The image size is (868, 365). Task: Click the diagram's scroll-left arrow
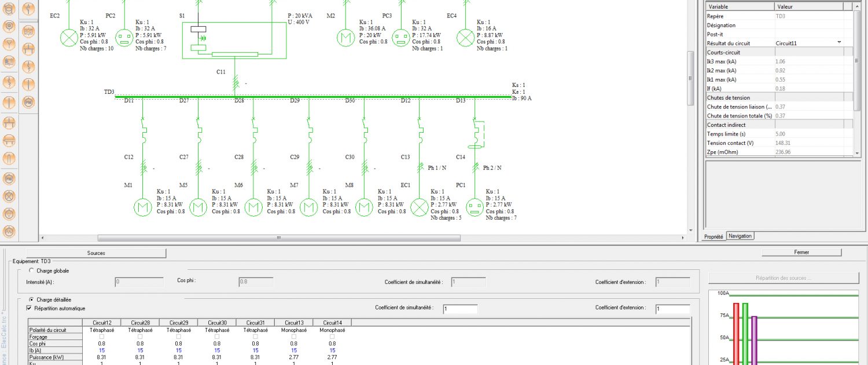[x=43, y=238]
